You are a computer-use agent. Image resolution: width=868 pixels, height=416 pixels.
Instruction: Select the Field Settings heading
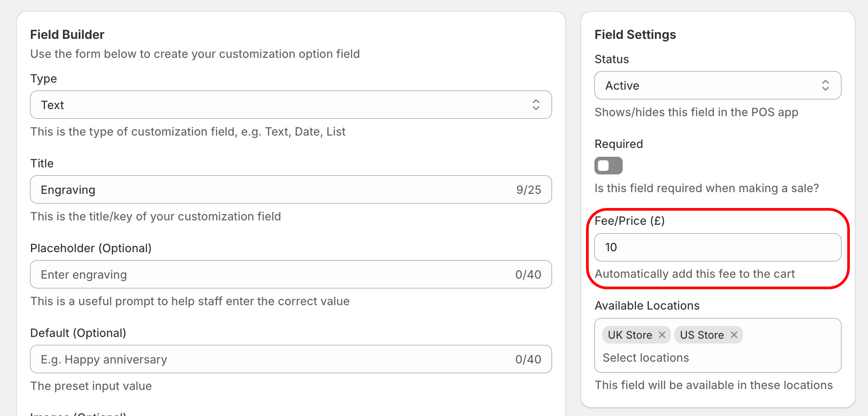(635, 34)
